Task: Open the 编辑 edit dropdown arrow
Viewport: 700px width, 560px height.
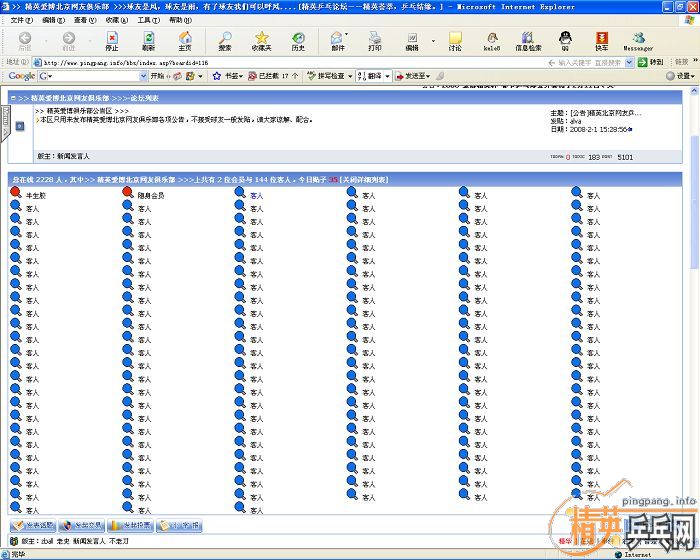Action: click(433, 42)
